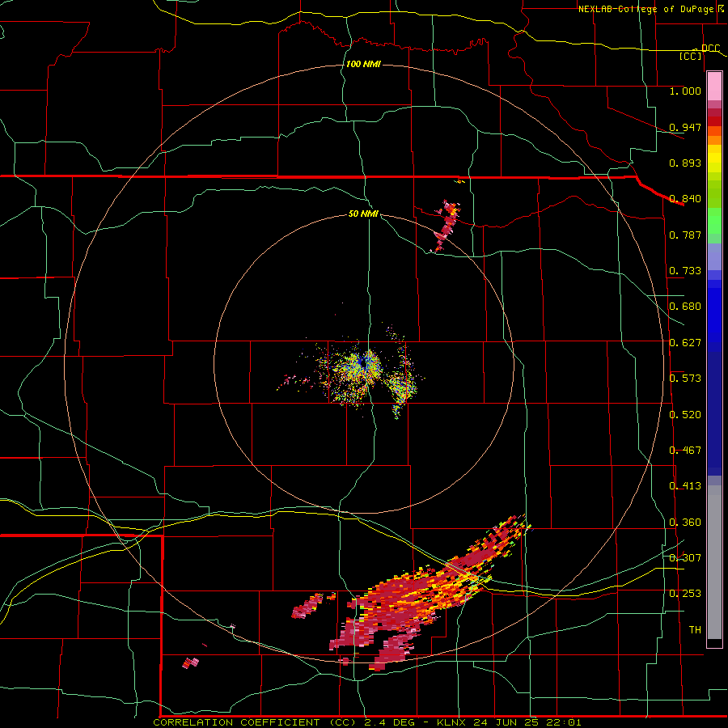
Task: Click the 0.253 color scale label
Action: [685, 594]
